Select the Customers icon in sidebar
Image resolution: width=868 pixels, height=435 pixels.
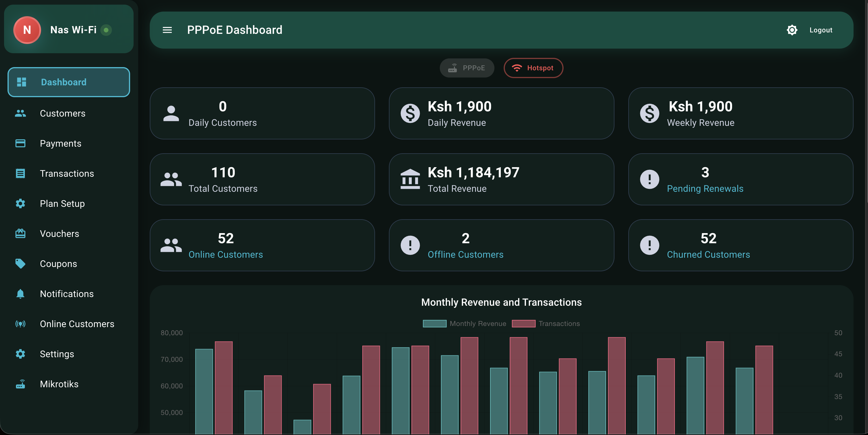click(x=20, y=113)
